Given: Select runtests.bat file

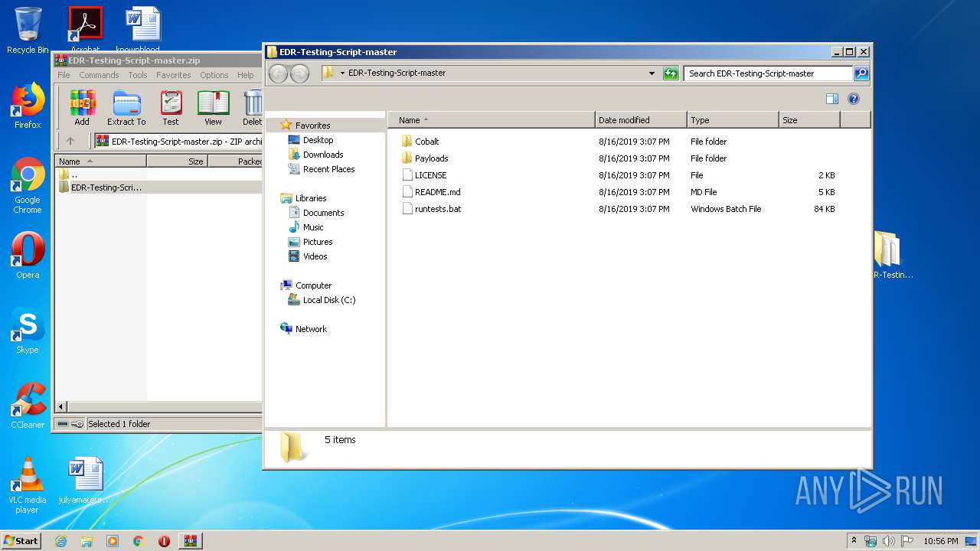Looking at the screenshot, I should pyautogui.click(x=437, y=209).
